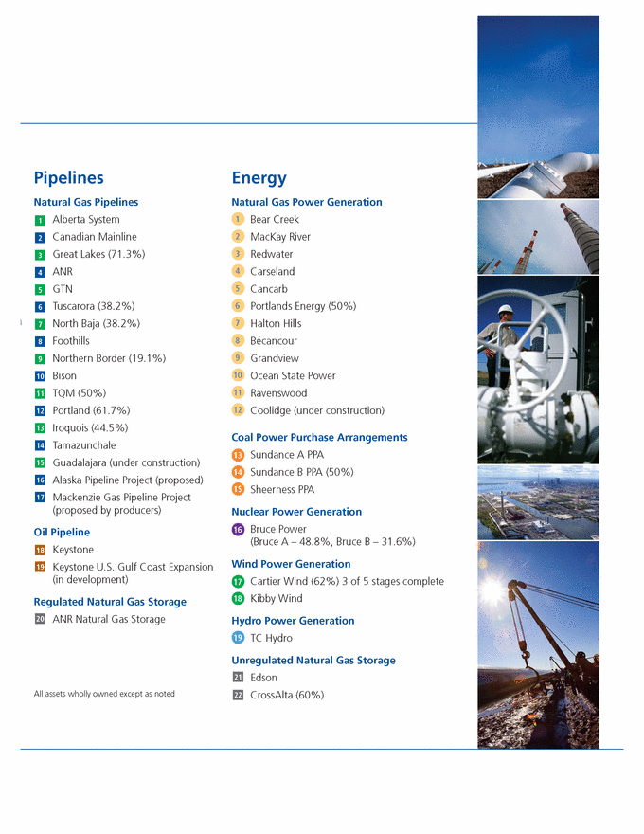644x834 pixels.
Task: Click the Portlands Energy (50%) entry
Action: [x=303, y=306]
